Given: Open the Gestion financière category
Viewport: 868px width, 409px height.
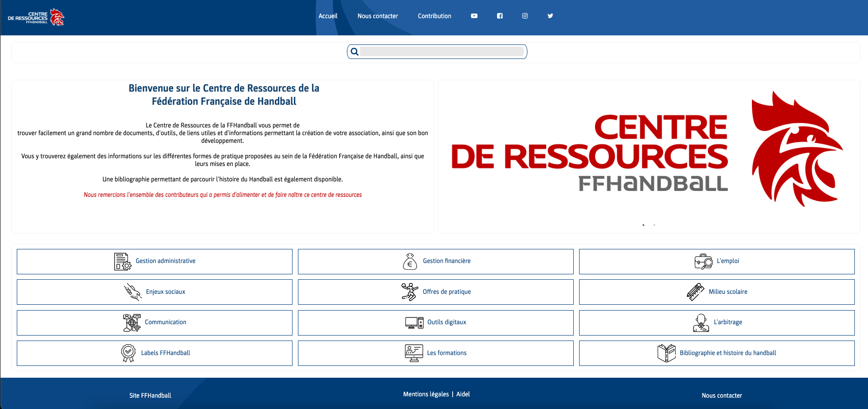Looking at the screenshot, I should 436,262.
